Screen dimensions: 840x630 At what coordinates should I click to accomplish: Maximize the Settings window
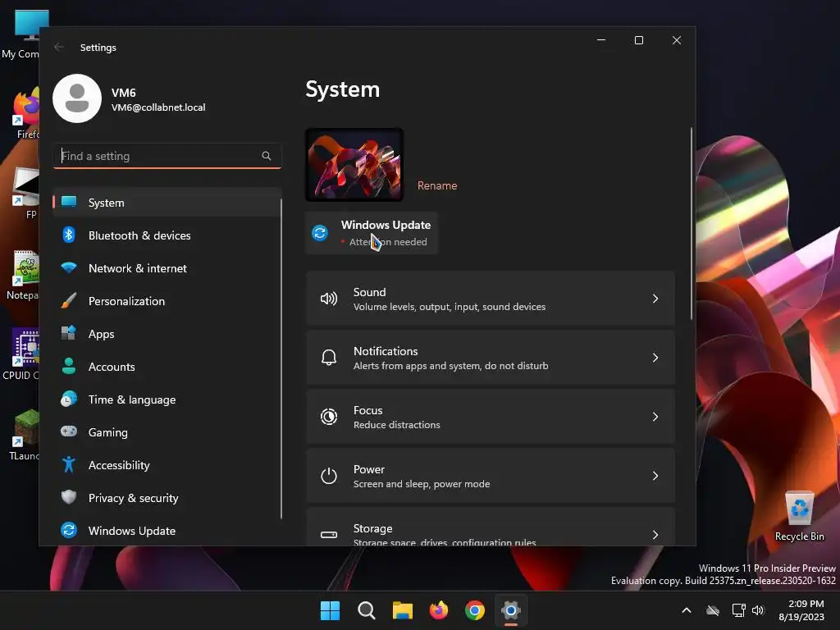[x=638, y=40]
